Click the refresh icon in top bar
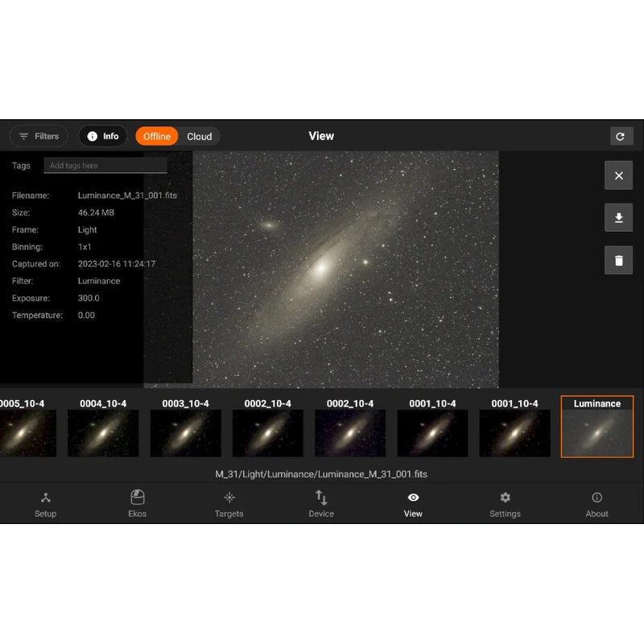 620,136
